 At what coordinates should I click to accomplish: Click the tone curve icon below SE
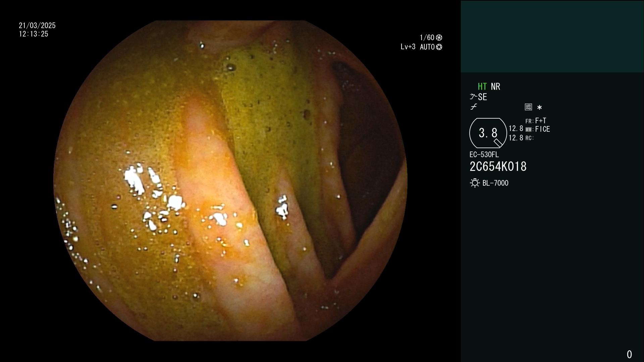[x=474, y=107]
